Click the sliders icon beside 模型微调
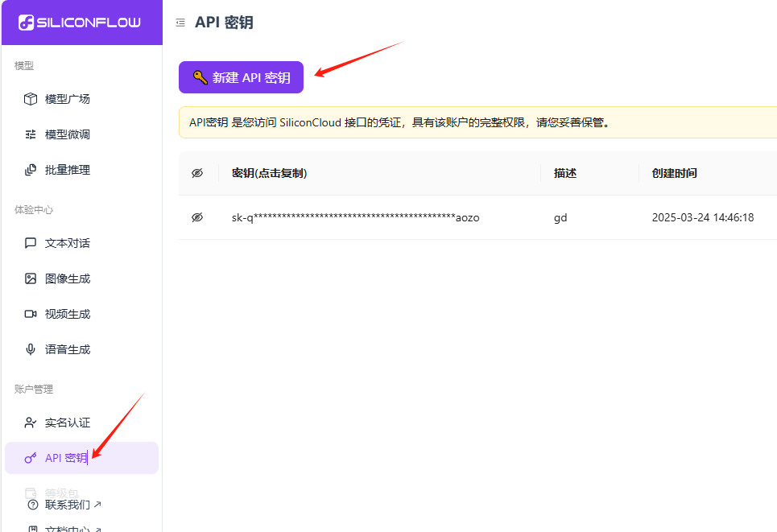This screenshot has height=532, width=777. point(31,134)
